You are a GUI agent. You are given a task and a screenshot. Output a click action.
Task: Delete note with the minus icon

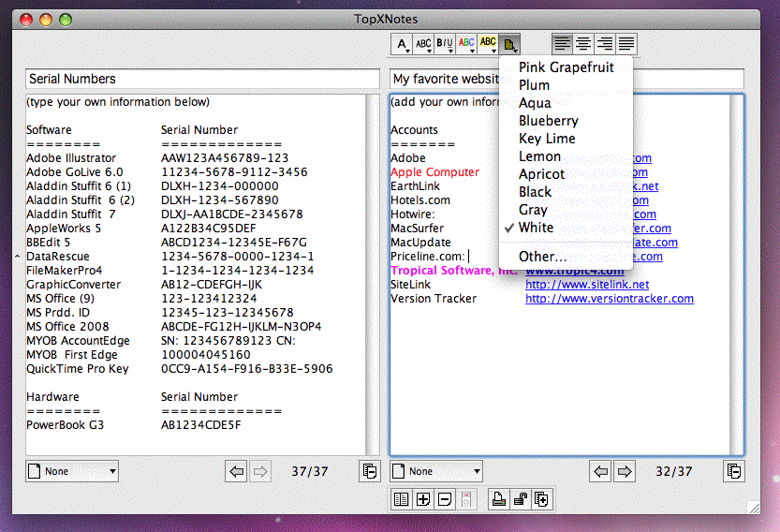pyautogui.click(x=445, y=499)
